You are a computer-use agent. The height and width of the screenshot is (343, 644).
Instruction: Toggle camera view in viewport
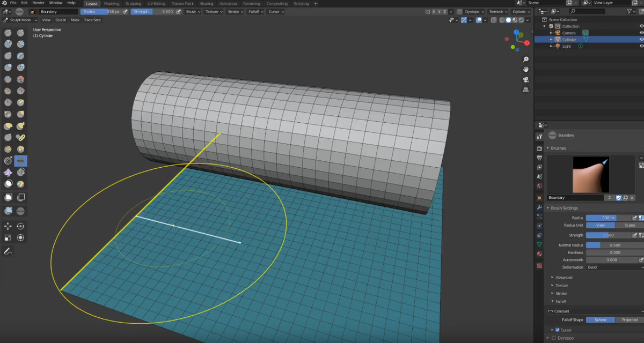pos(526,79)
